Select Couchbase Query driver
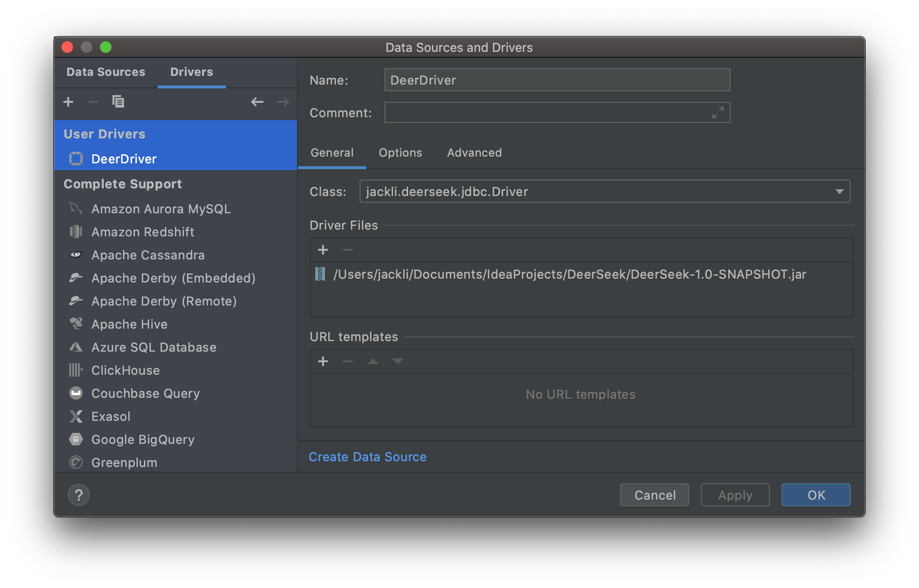Screen dimensions: 919x588 click(x=176, y=393)
